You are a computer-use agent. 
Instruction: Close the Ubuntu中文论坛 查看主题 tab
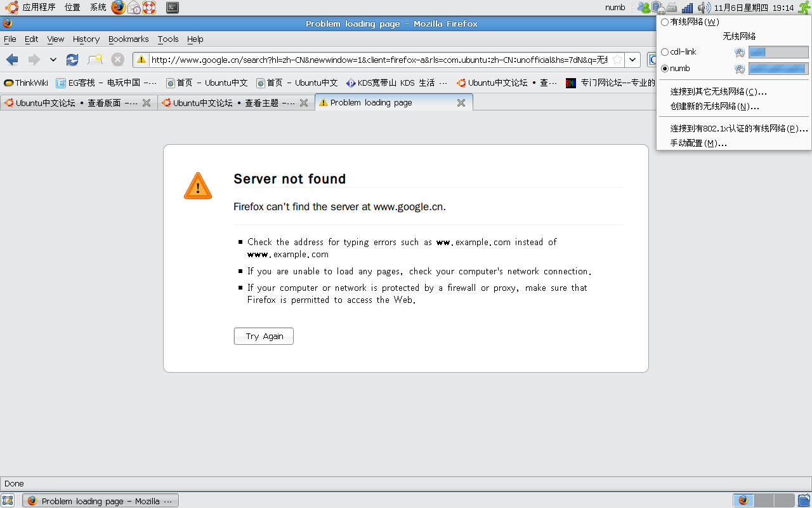pyautogui.click(x=303, y=103)
